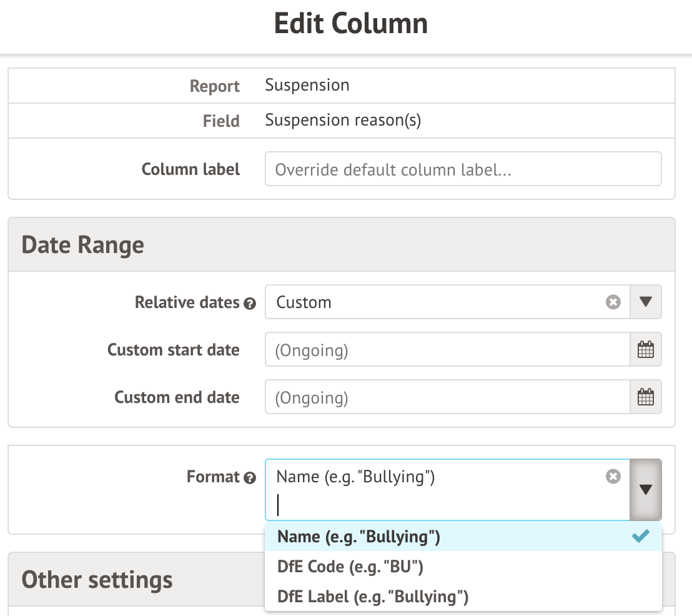Clear the Custom value in Relative dates
Viewport: 692px width, 616px height.
[613, 302]
